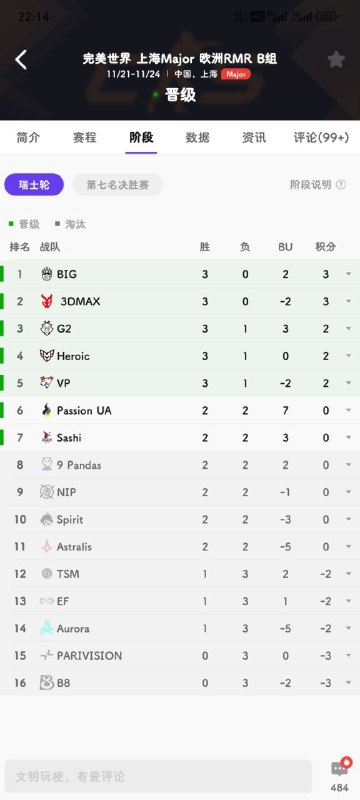Expand the Passion UA row arrow
The width and height of the screenshot is (360, 800).
click(x=349, y=410)
